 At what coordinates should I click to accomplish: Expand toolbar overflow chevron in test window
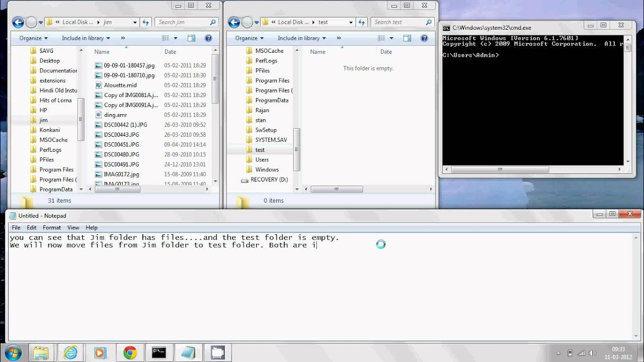click(x=339, y=38)
